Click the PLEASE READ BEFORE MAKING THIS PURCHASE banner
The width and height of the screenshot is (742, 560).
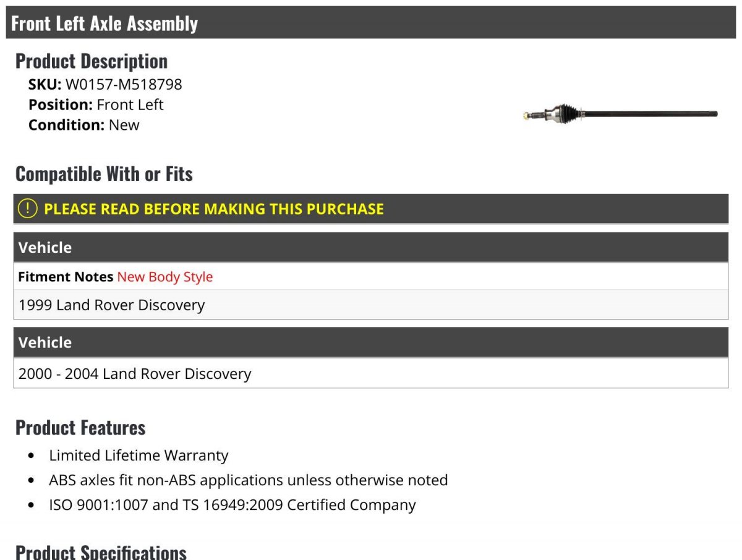coord(214,209)
